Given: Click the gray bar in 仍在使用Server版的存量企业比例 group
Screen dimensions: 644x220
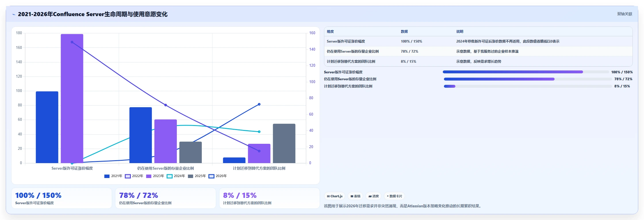Looking at the screenshot, I should [191, 152].
